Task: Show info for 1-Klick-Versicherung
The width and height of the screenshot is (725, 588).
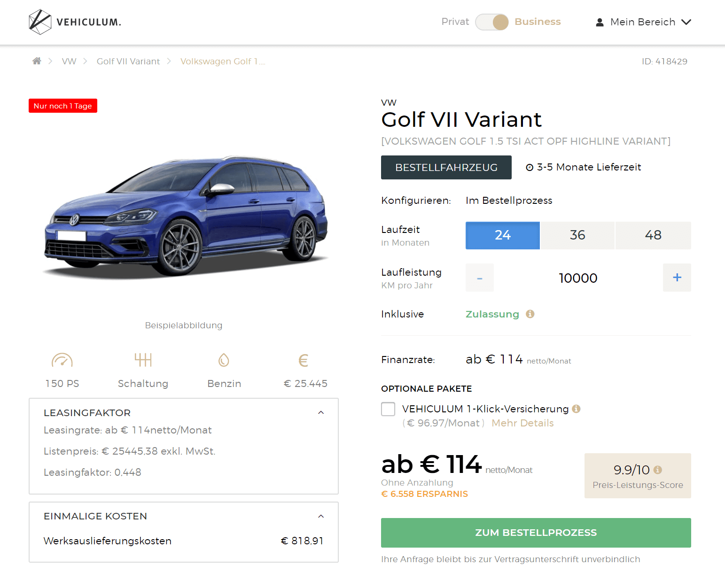Action: pyautogui.click(x=577, y=409)
